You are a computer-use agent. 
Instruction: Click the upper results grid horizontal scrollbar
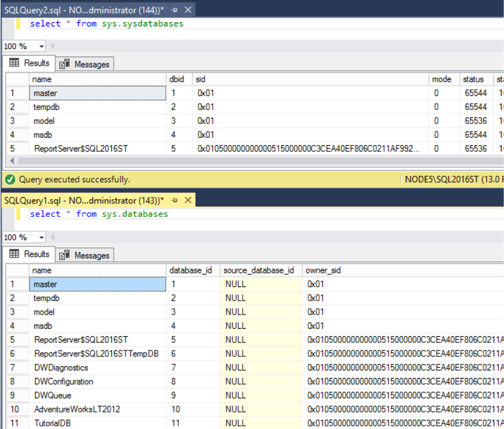pyautogui.click(x=246, y=161)
